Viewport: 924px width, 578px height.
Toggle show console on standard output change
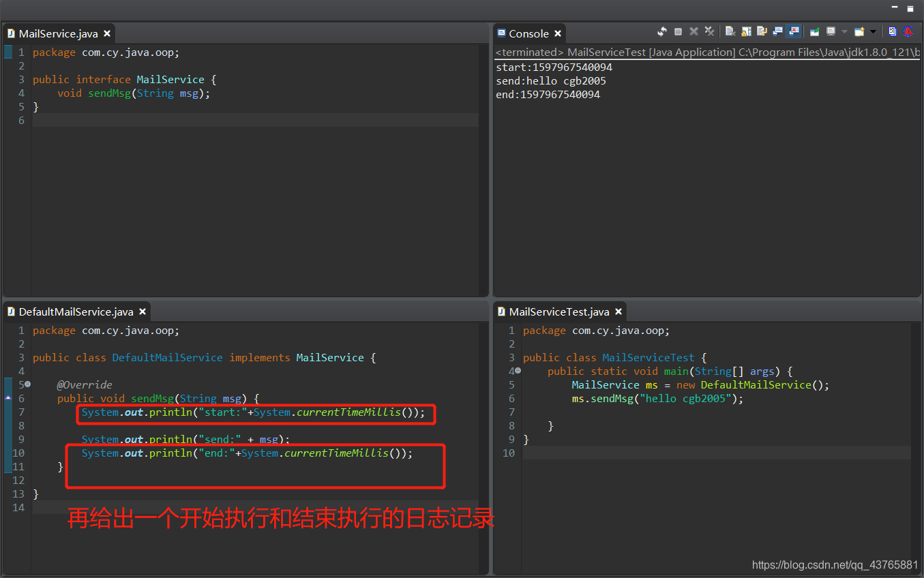pyautogui.click(x=777, y=31)
